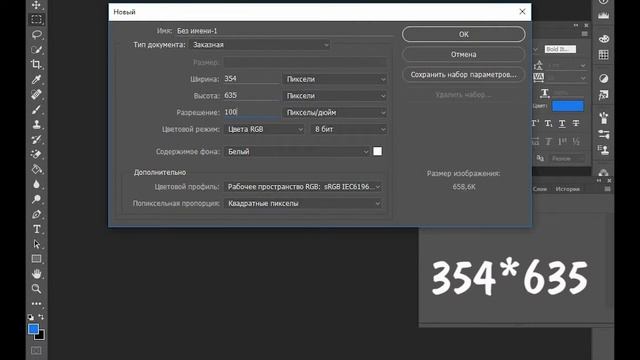Click Сохранить набор параметров button
The width and height of the screenshot is (640, 360).
pos(463,75)
